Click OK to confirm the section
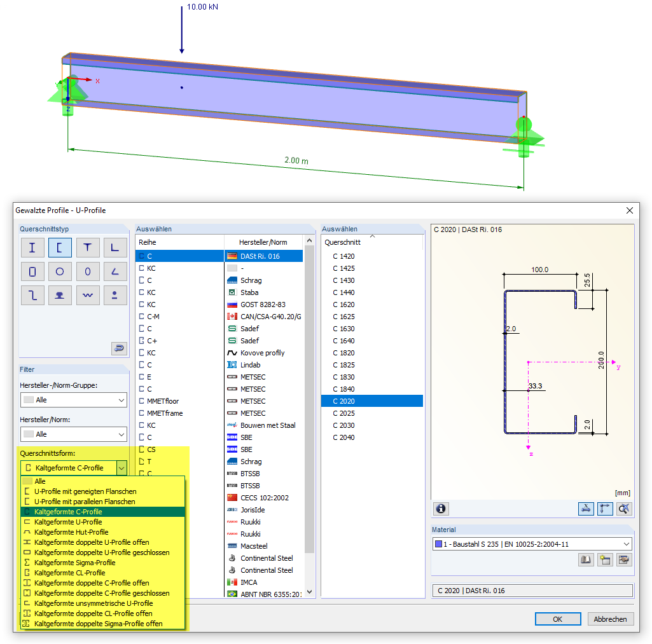The width and height of the screenshot is (652, 644). pyautogui.click(x=558, y=619)
